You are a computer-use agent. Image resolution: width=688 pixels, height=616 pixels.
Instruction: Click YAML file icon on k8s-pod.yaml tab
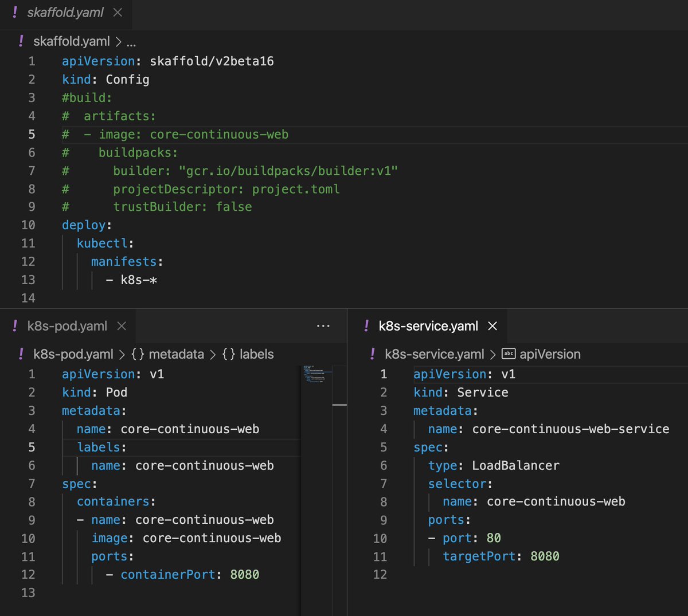pyautogui.click(x=15, y=326)
